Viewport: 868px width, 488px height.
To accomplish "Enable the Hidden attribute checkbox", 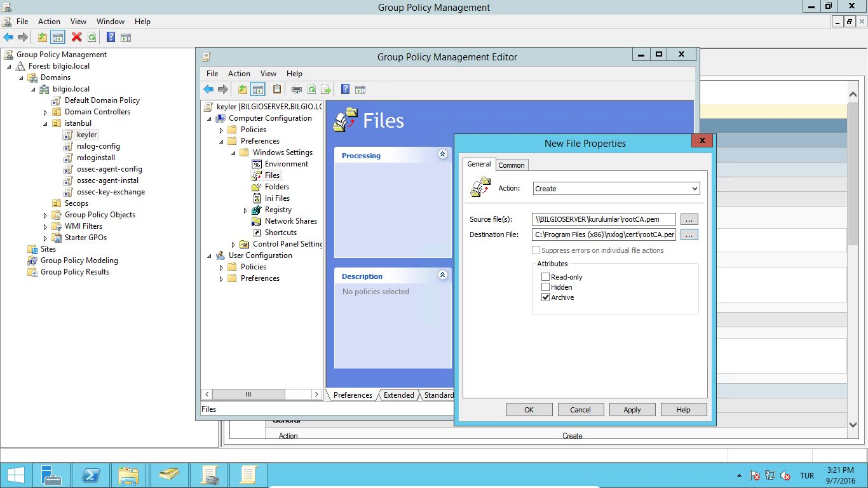I will click(545, 287).
